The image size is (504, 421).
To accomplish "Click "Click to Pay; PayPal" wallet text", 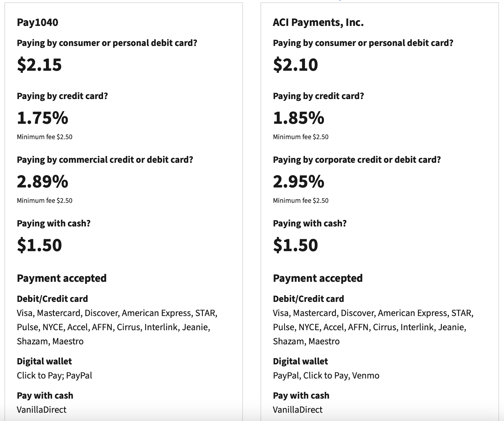I will [54, 375].
